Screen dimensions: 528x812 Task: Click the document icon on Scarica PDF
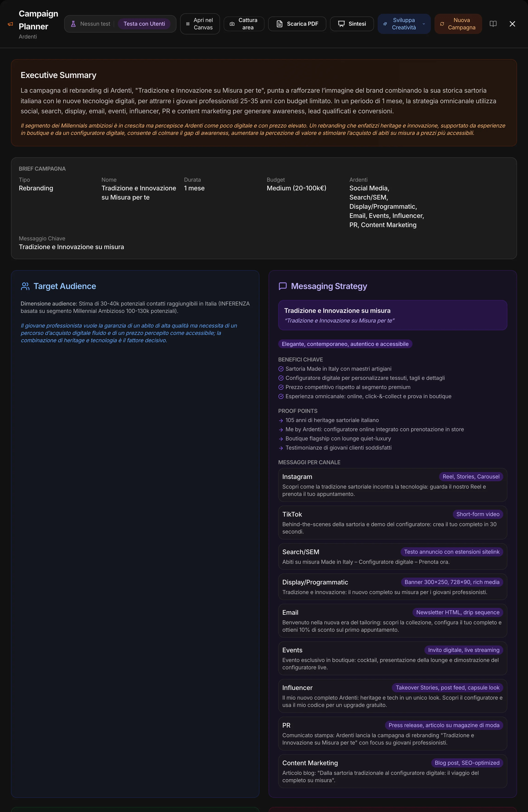tap(280, 24)
